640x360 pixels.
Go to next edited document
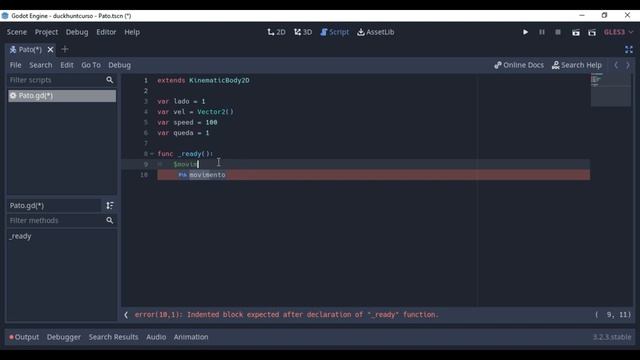click(628, 65)
